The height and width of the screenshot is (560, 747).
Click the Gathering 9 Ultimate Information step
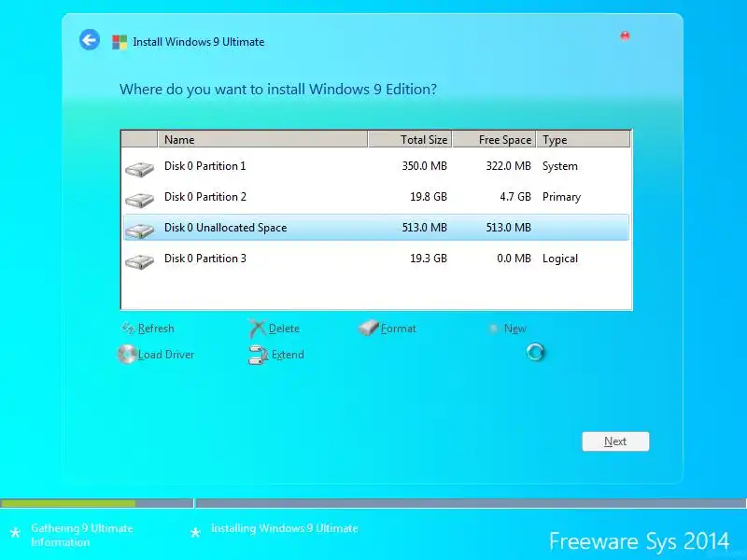tap(81, 535)
